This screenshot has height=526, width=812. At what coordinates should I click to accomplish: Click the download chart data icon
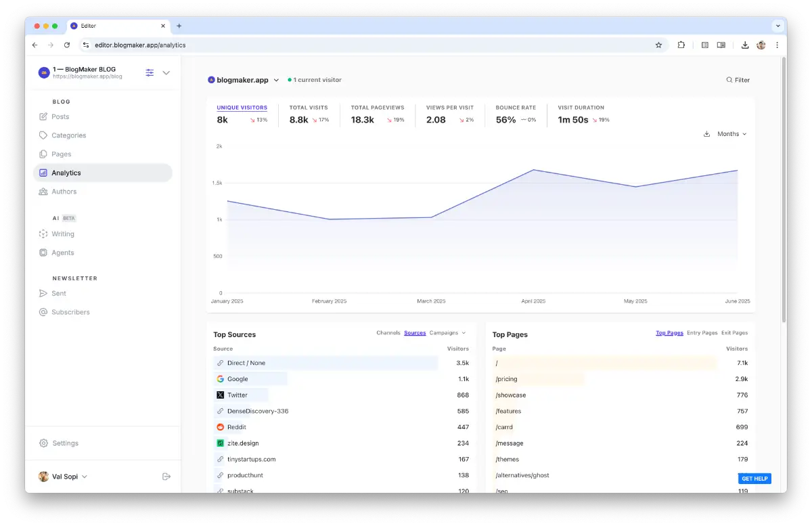[707, 134]
